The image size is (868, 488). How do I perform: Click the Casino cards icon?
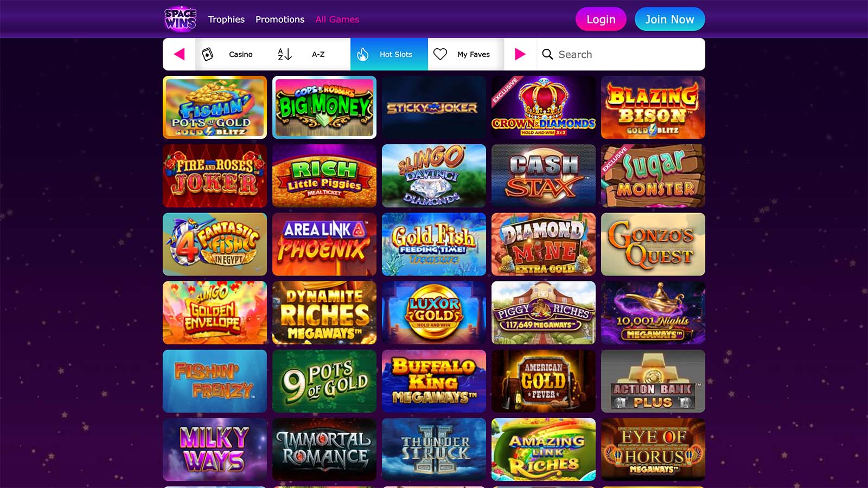tap(208, 54)
